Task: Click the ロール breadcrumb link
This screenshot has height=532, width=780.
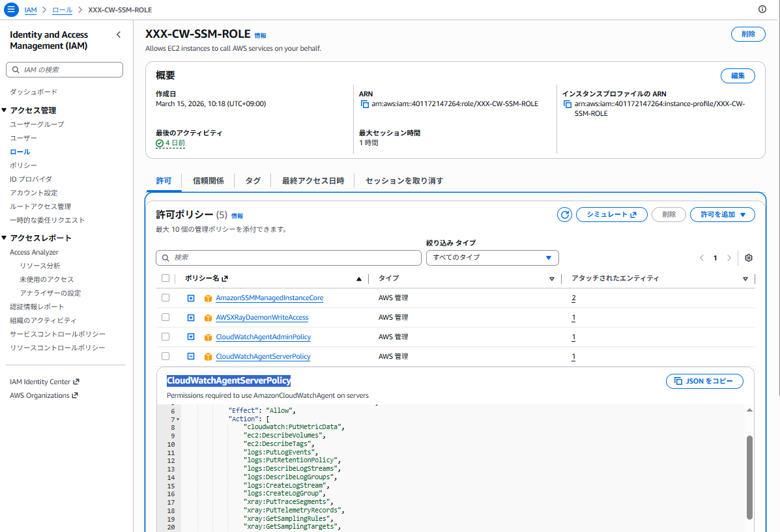Action: [x=62, y=10]
